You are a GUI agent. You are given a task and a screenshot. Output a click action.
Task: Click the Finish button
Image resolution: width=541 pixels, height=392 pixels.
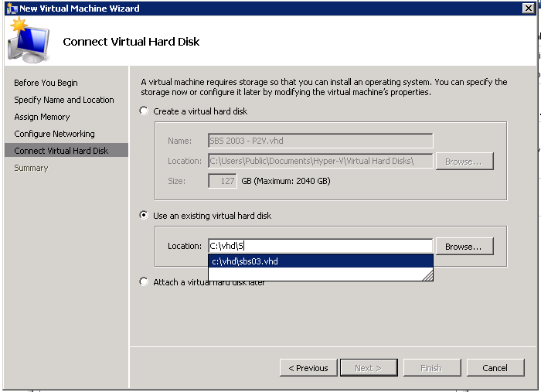(431, 368)
